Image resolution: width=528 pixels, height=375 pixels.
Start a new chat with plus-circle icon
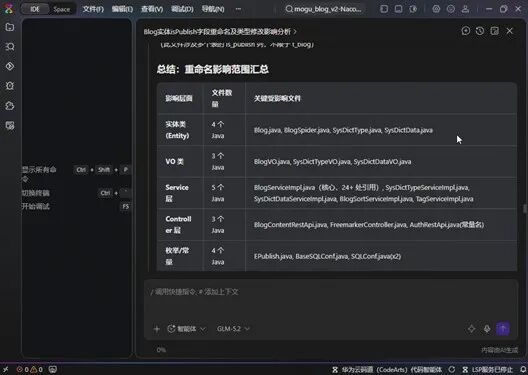coord(466,31)
